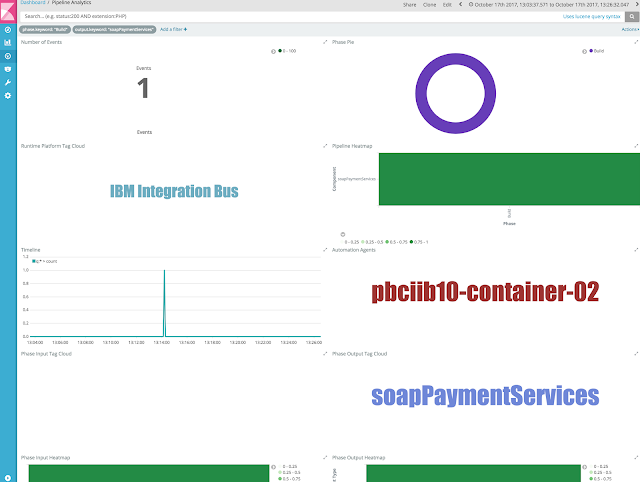Image resolution: width=640 pixels, height=482 pixels.
Task: Click the Events count value 1
Action: coord(143,88)
